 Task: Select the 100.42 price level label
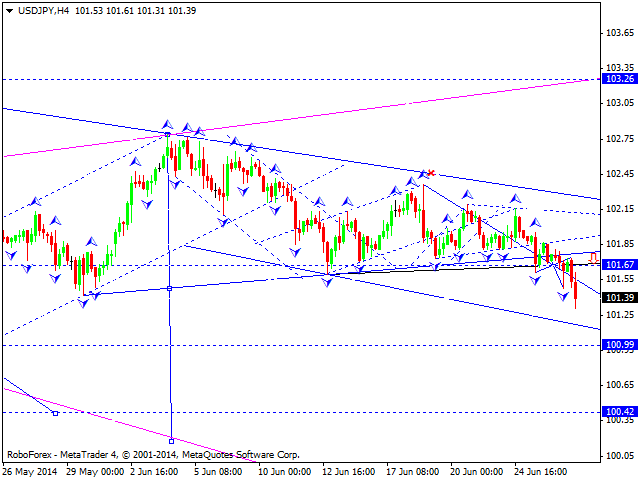(x=620, y=411)
